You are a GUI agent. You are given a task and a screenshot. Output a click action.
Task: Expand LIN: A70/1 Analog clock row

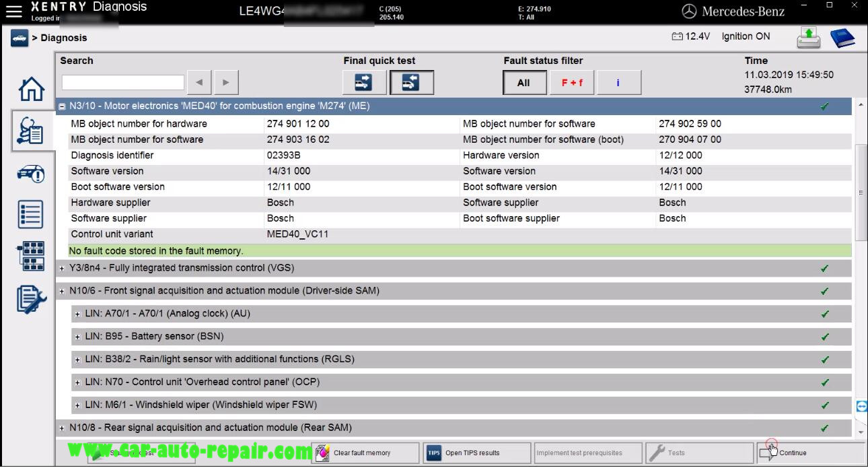(x=78, y=314)
